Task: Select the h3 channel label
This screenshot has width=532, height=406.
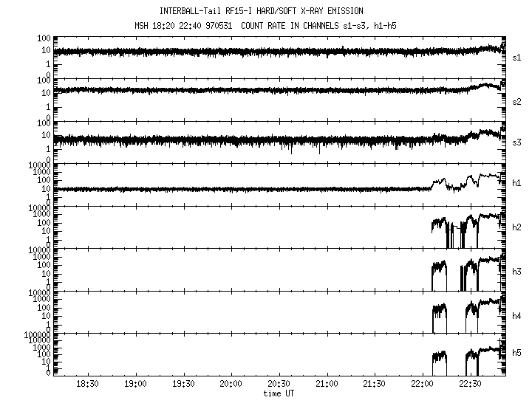Action: (516, 269)
